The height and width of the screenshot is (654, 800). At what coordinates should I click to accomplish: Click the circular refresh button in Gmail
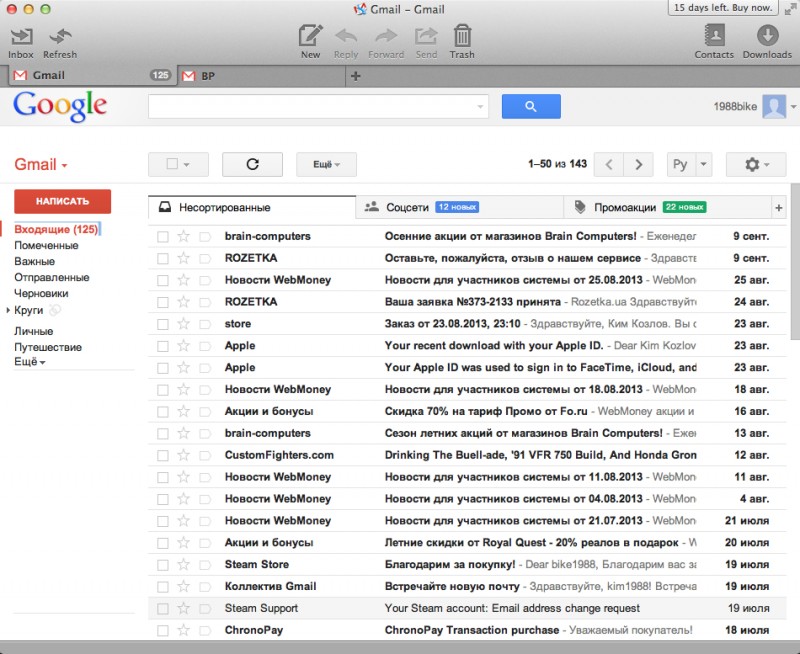click(252, 164)
